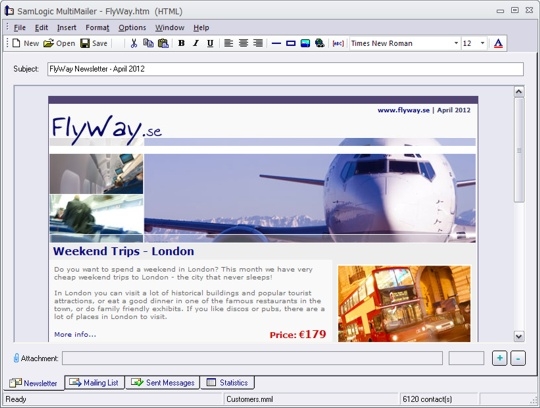Click the small field beside the attachment box
Screen dimensions: 540x408
coord(466,358)
